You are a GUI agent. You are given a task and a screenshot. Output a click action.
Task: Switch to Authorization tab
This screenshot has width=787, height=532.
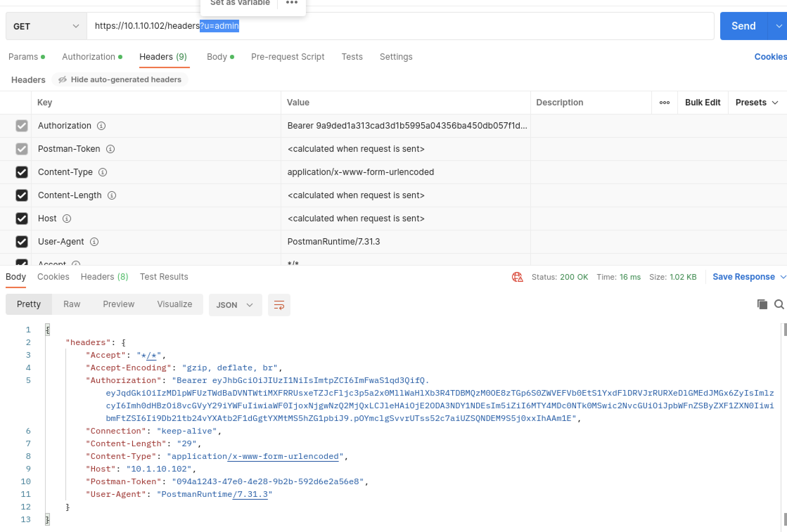click(x=92, y=57)
